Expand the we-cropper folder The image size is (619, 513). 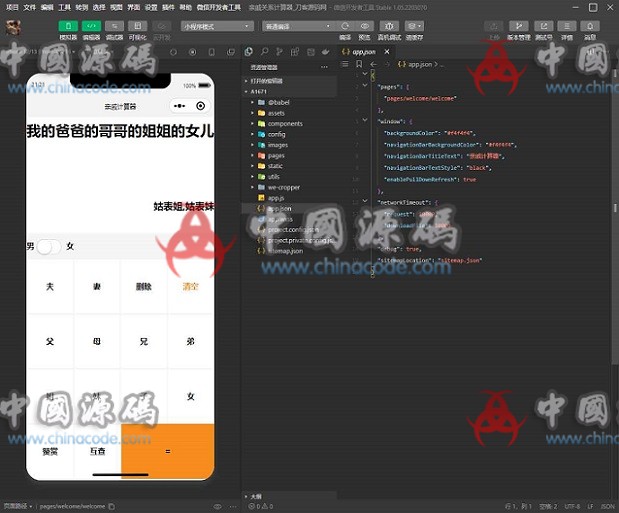point(289,187)
